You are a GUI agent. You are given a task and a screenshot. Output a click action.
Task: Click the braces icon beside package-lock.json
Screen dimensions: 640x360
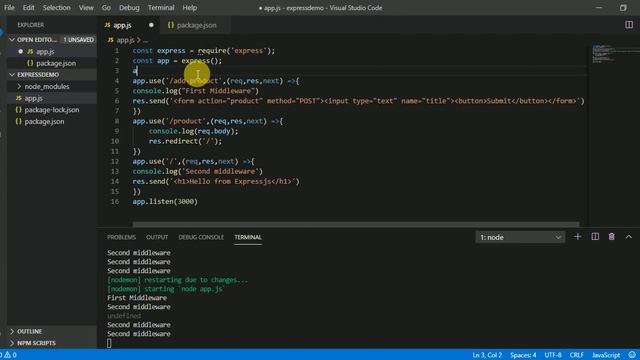(x=18, y=110)
